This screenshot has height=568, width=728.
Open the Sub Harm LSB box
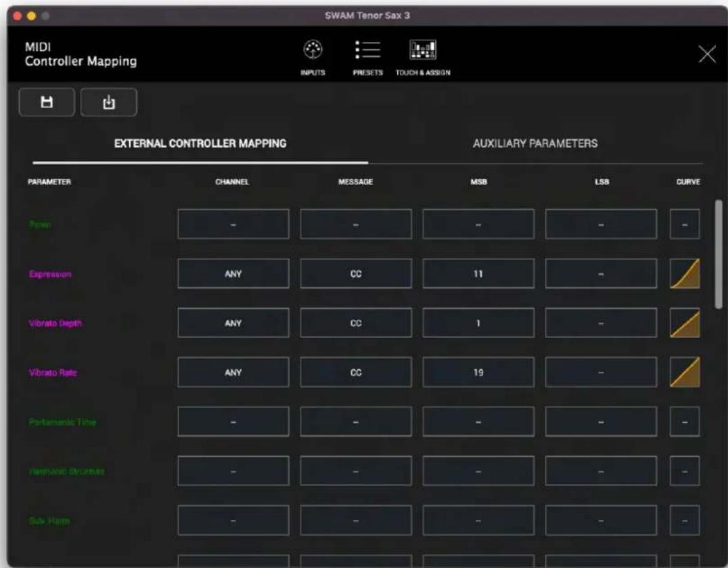tap(601, 520)
